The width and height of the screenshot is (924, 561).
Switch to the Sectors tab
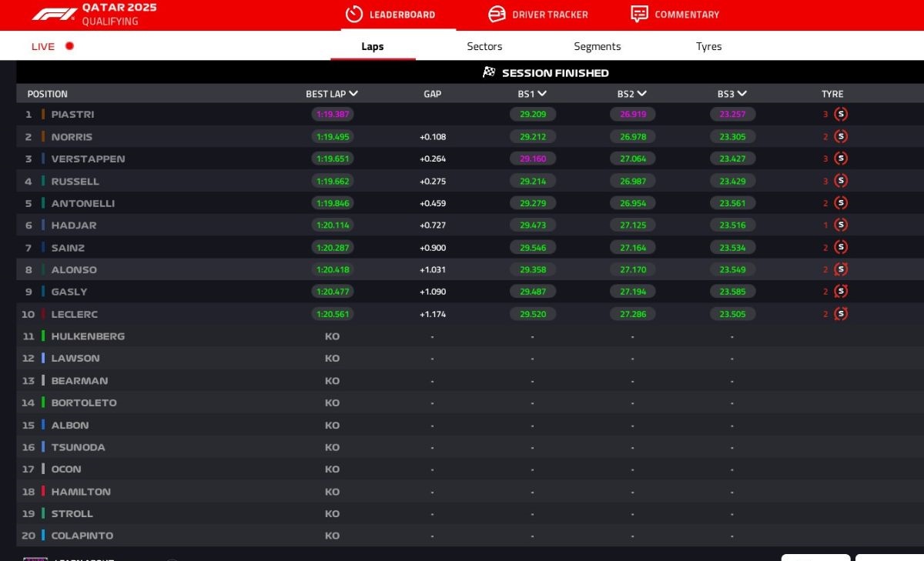pos(484,46)
